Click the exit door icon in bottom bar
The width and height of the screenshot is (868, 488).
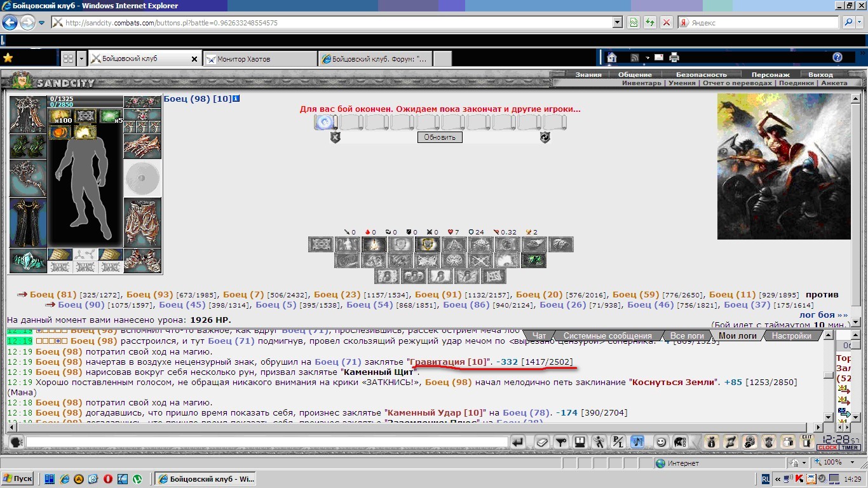click(x=807, y=442)
